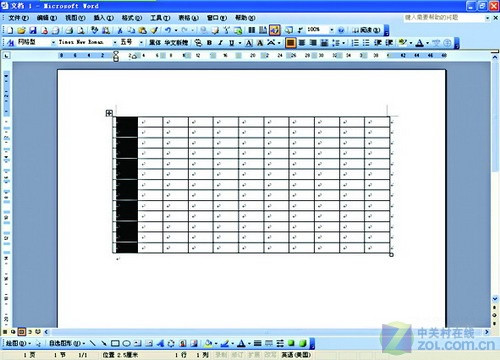Open the 文件 (File) menu
The height and width of the screenshot is (360, 500).
point(18,18)
